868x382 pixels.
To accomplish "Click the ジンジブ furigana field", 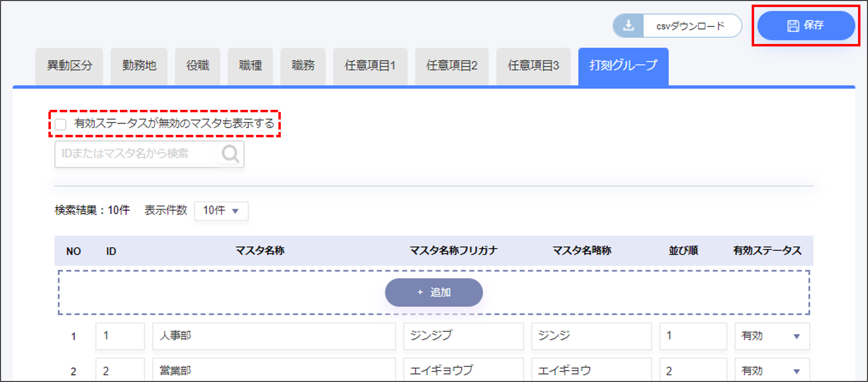I will (x=463, y=336).
